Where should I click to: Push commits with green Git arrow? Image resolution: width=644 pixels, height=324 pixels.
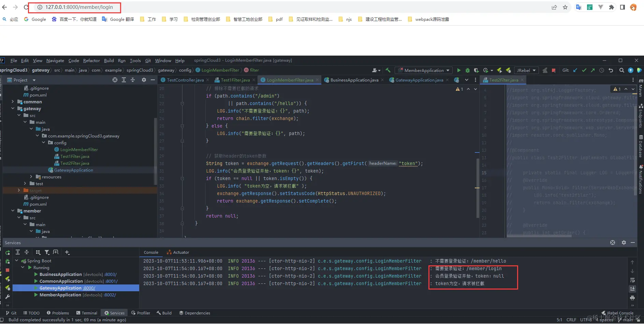point(593,70)
